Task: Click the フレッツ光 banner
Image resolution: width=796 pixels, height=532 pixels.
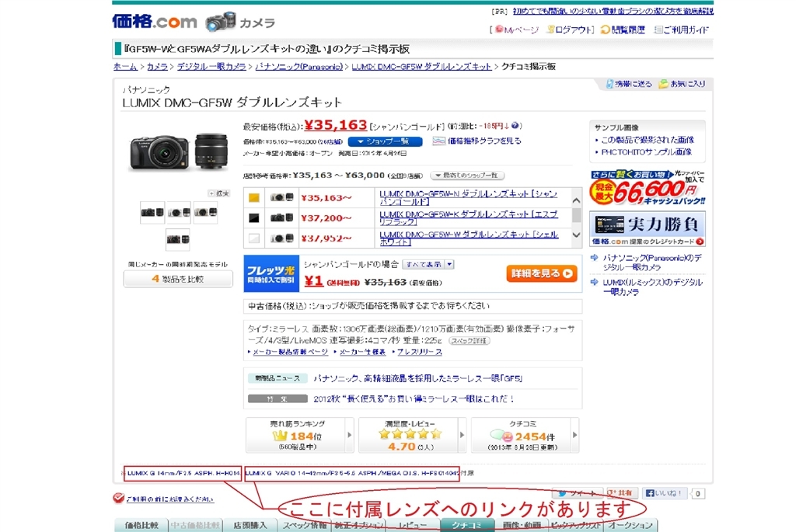Action: pos(271,273)
